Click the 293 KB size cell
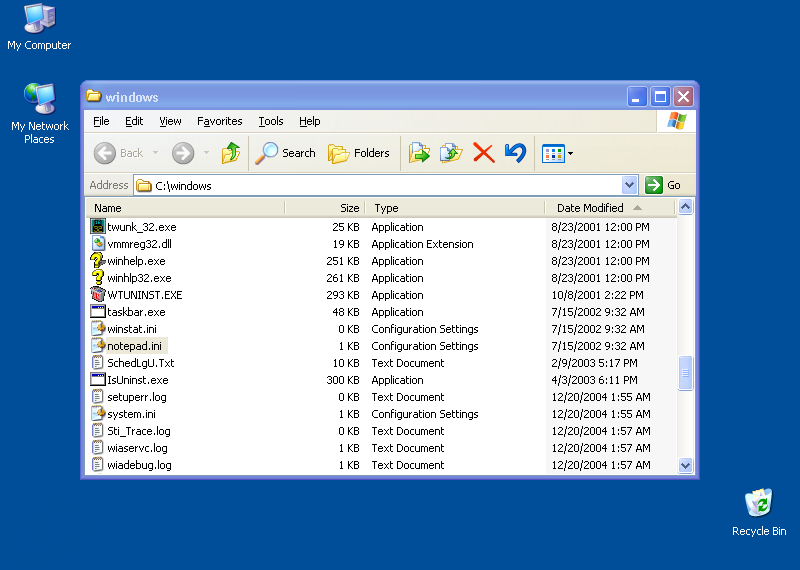Screen dimensions: 800x570 tap(343, 295)
